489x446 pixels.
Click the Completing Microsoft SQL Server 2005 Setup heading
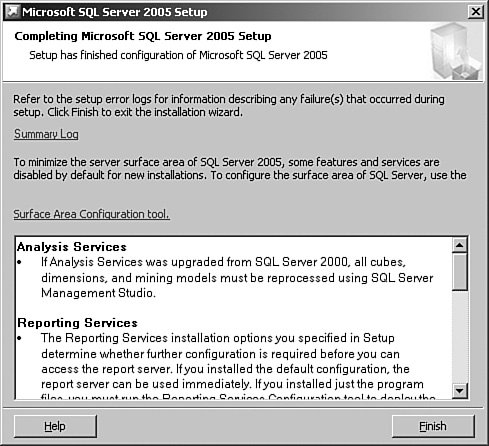click(x=143, y=36)
